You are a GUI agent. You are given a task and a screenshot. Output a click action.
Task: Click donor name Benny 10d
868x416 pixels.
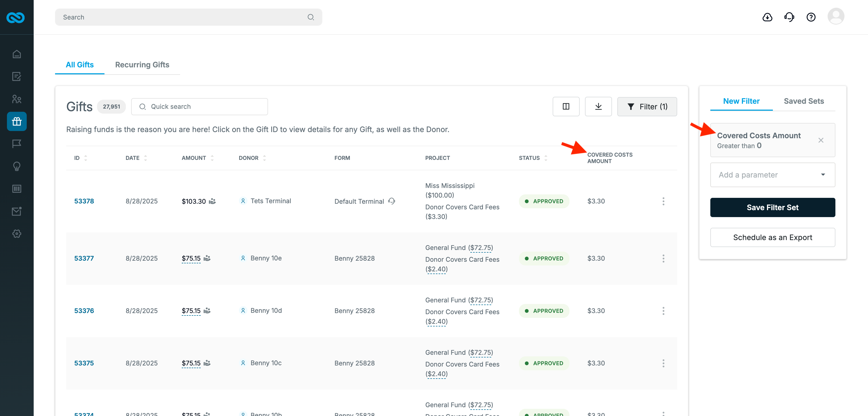coord(266,310)
